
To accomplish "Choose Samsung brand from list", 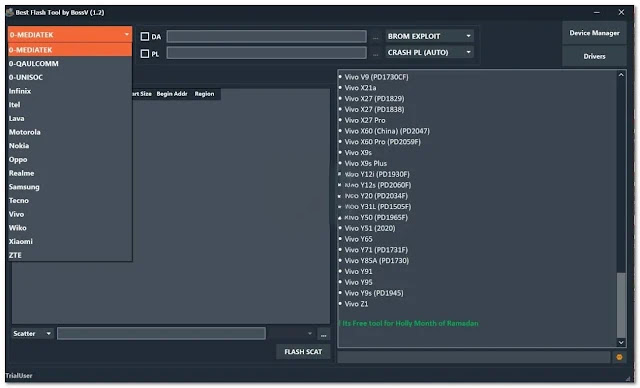I will click(x=70, y=186).
